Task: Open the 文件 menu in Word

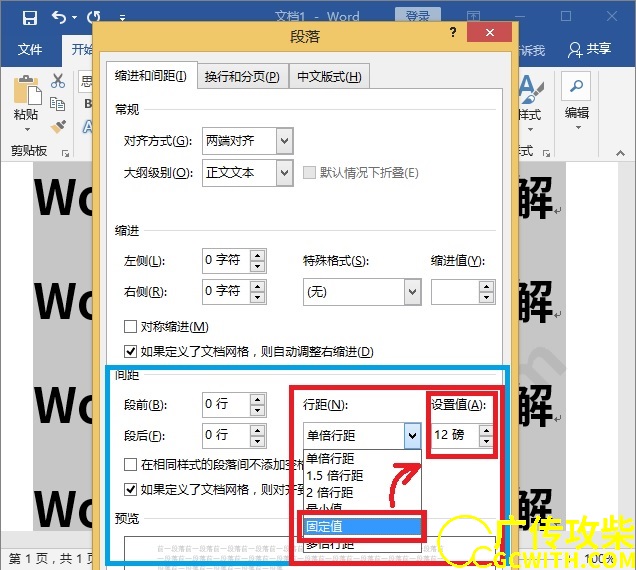Action: pos(30,49)
